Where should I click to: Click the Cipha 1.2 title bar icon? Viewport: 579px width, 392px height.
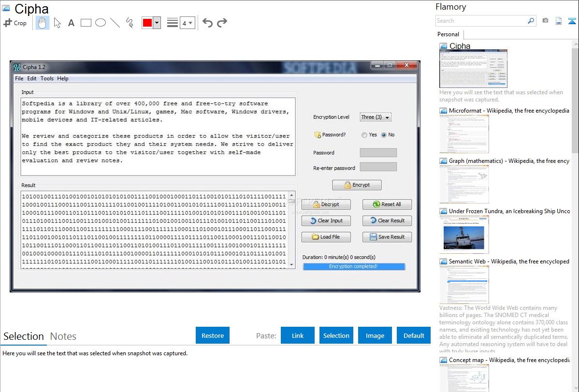pos(17,67)
